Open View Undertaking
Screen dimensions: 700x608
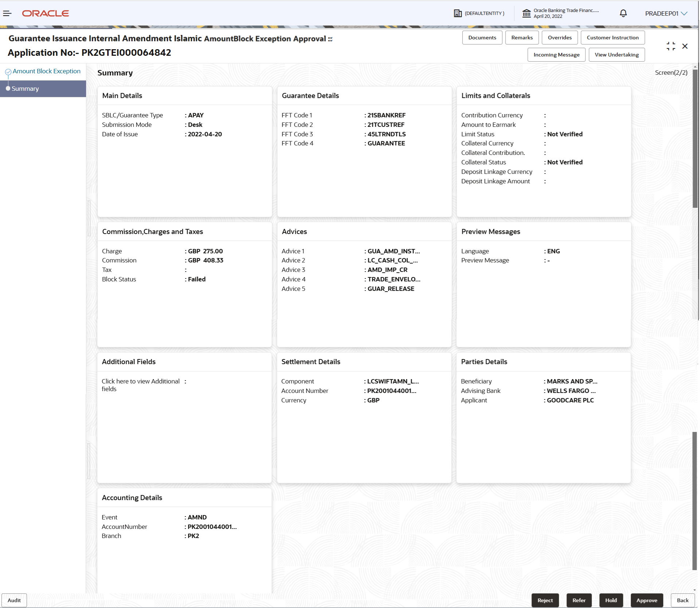(x=616, y=54)
